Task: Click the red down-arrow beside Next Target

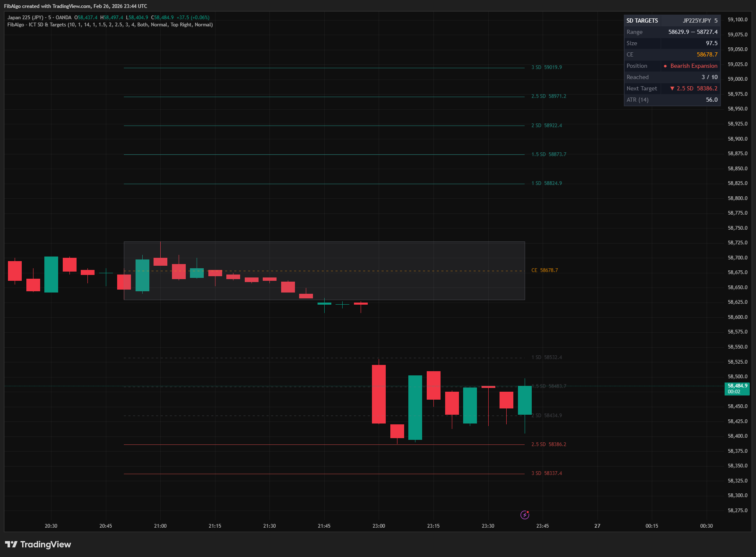Action: [672, 88]
